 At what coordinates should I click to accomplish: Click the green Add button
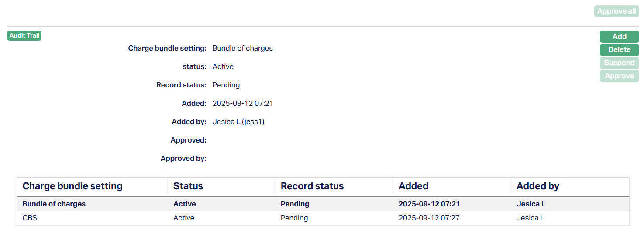coord(619,37)
